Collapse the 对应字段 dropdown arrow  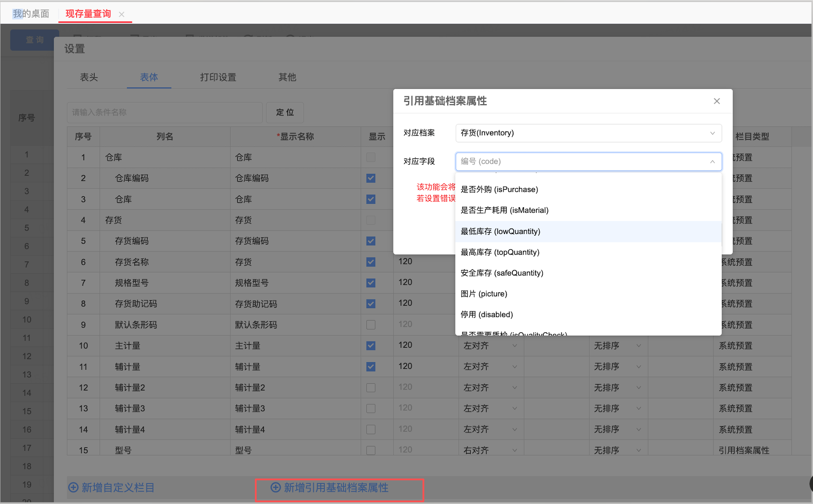point(712,162)
